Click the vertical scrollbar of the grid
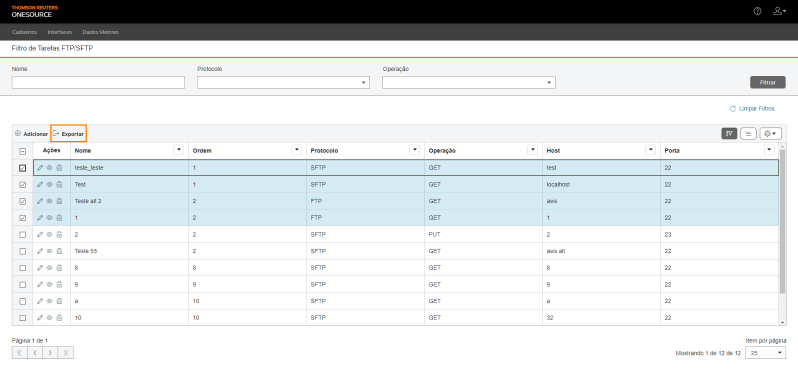The height and width of the screenshot is (375, 798). click(x=782, y=221)
